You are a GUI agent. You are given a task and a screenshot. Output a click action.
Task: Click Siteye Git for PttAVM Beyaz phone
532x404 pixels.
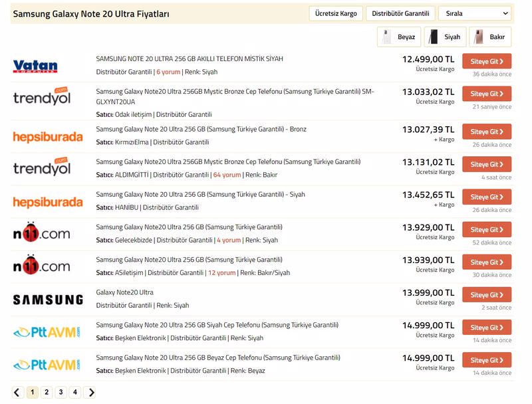tap(487, 360)
